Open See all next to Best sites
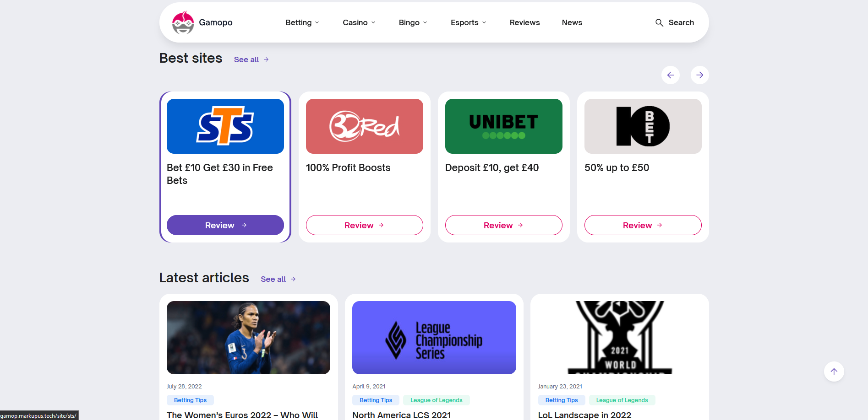Screen dimensions: 868x420 point(251,59)
